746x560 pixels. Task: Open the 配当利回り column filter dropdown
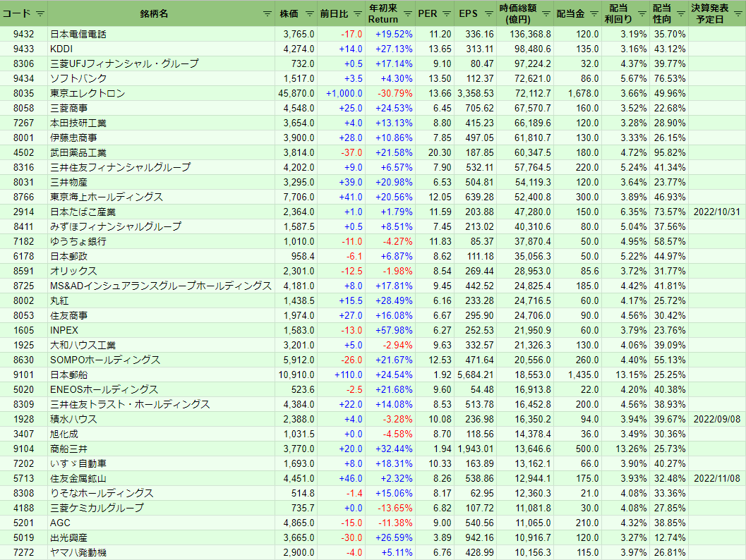[642, 14]
